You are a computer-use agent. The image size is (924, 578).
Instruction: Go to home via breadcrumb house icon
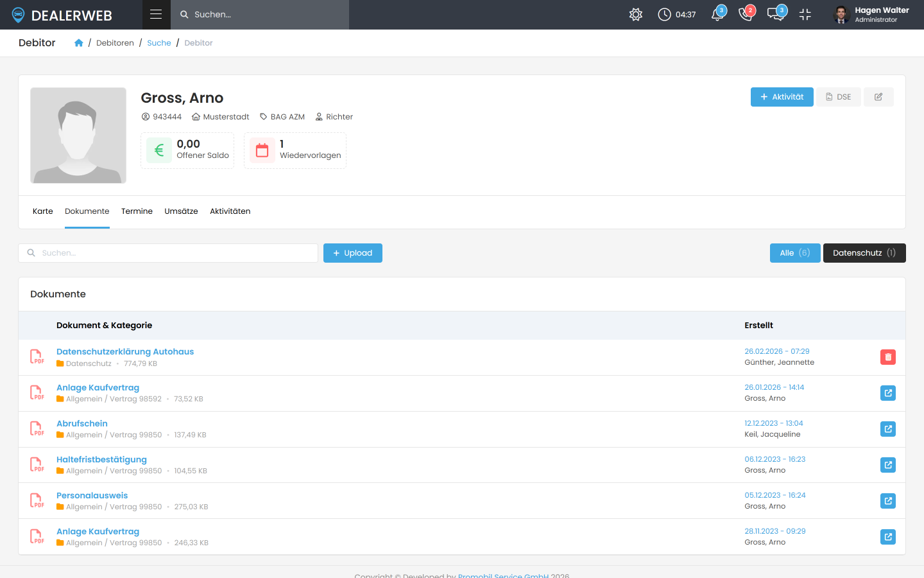(79, 43)
